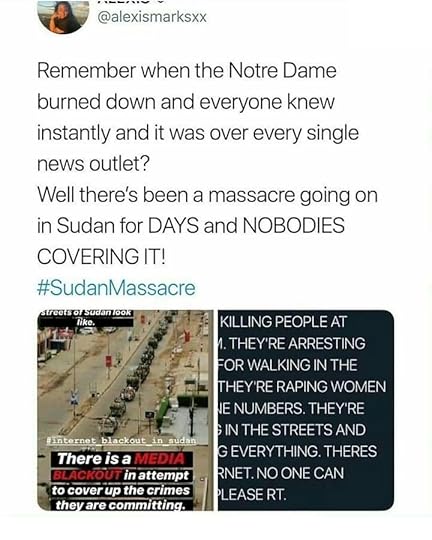This screenshot has width=432, height=540.
Task: Click the 'news outlet?' line of tweet
Action: click(93, 164)
